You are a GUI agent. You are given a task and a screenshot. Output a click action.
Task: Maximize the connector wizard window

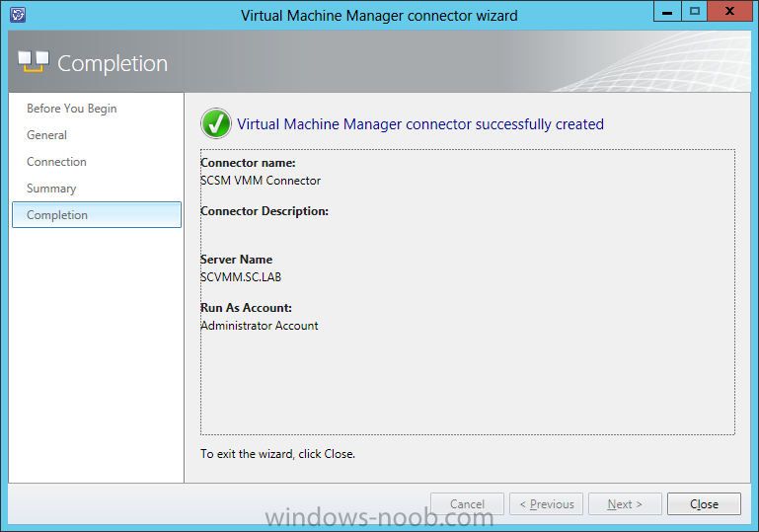coord(694,11)
